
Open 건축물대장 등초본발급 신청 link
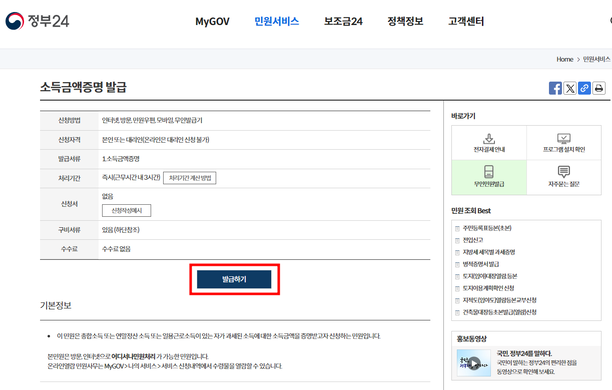pos(500,312)
